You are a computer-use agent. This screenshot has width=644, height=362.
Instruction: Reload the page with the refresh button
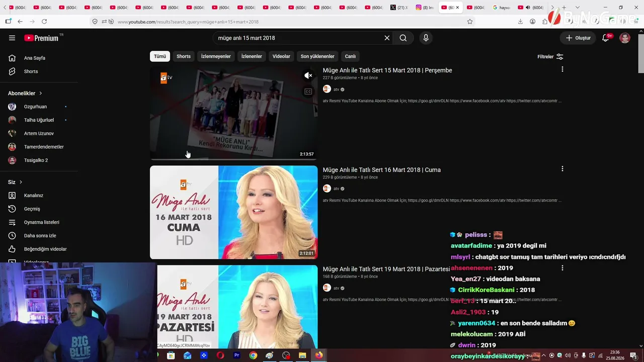(x=44, y=22)
